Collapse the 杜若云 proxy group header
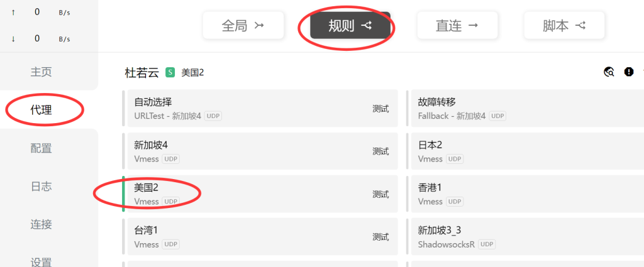The width and height of the screenshot is (644, 267). (x=142, y=73)
